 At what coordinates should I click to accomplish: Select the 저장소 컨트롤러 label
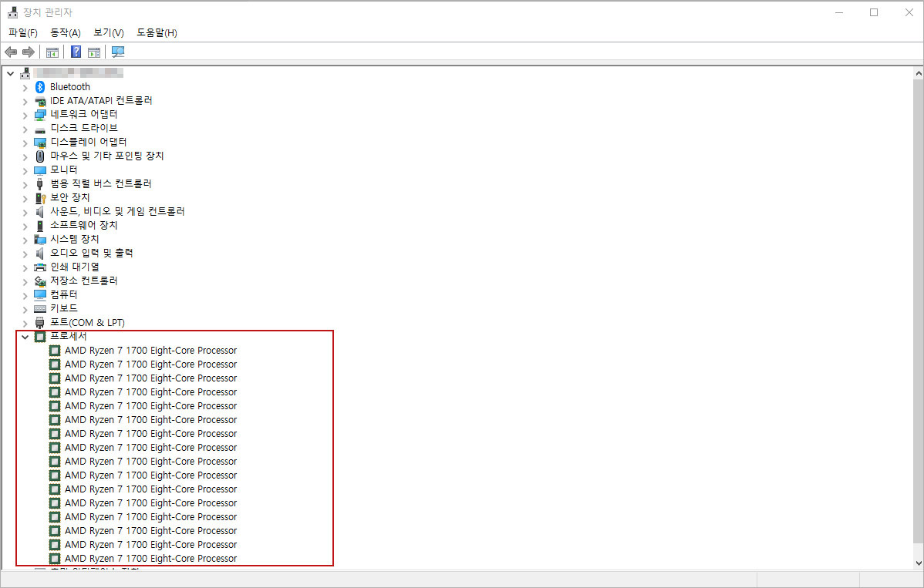(x=83, y=281)
